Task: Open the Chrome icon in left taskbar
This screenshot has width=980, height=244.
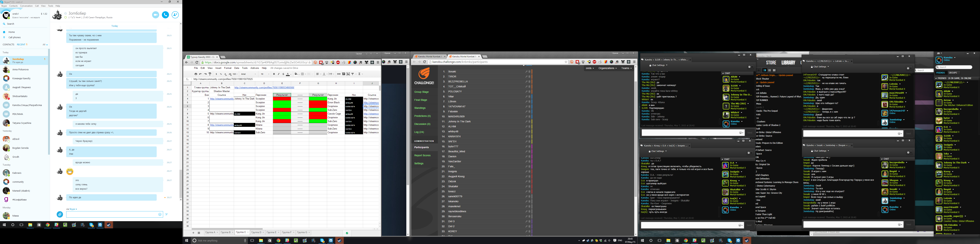Action: pyautogui.click(x=48, y=225)
